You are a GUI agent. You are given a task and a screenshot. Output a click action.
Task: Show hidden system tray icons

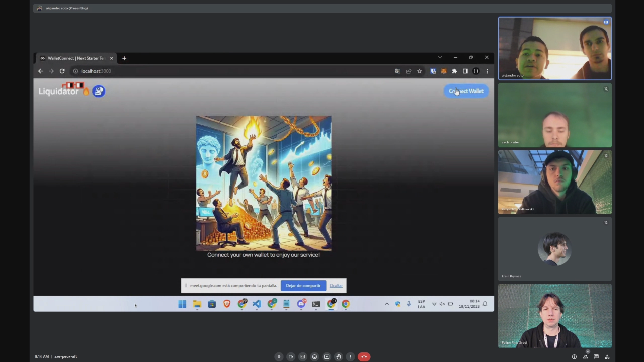tap(387, 304)
